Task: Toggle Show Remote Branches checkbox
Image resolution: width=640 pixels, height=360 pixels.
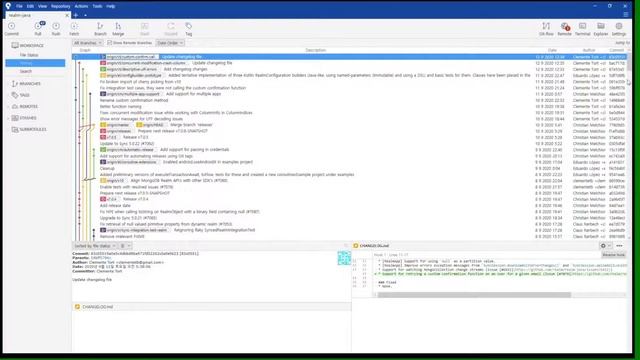Action: [109, 42]
